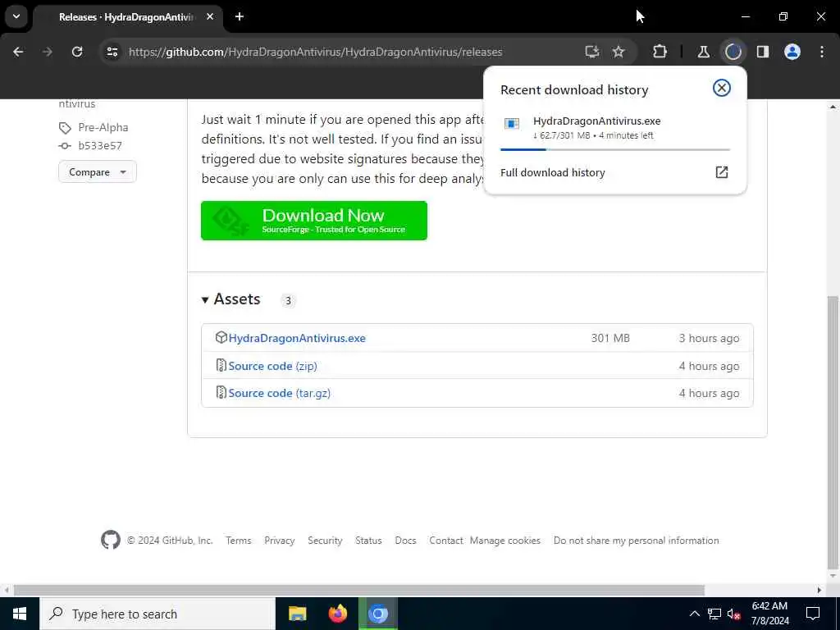Click the green Download Now SourceForge button
The width and height of the screenshot is (840, 630).
(314, 221)
